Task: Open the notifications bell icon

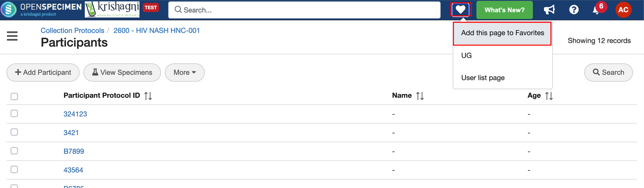Action: (596, 10)
